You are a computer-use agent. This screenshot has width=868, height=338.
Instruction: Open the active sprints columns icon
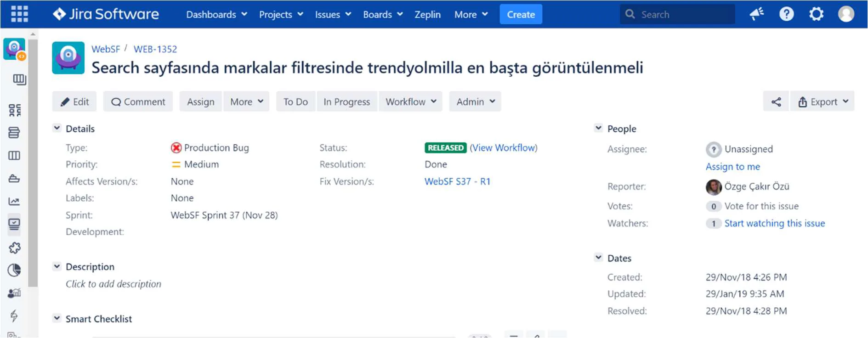[14, 156]
